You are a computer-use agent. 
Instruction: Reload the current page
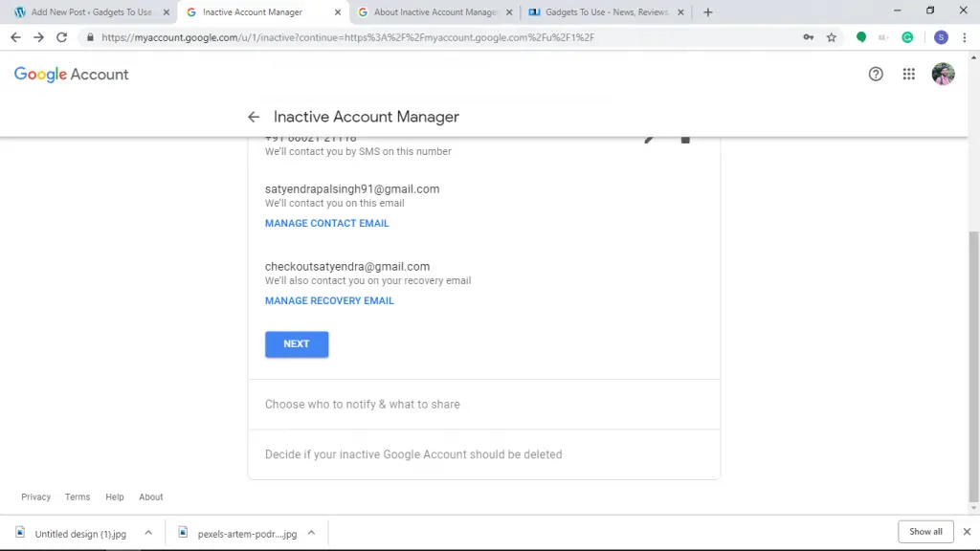click(61, 37)
